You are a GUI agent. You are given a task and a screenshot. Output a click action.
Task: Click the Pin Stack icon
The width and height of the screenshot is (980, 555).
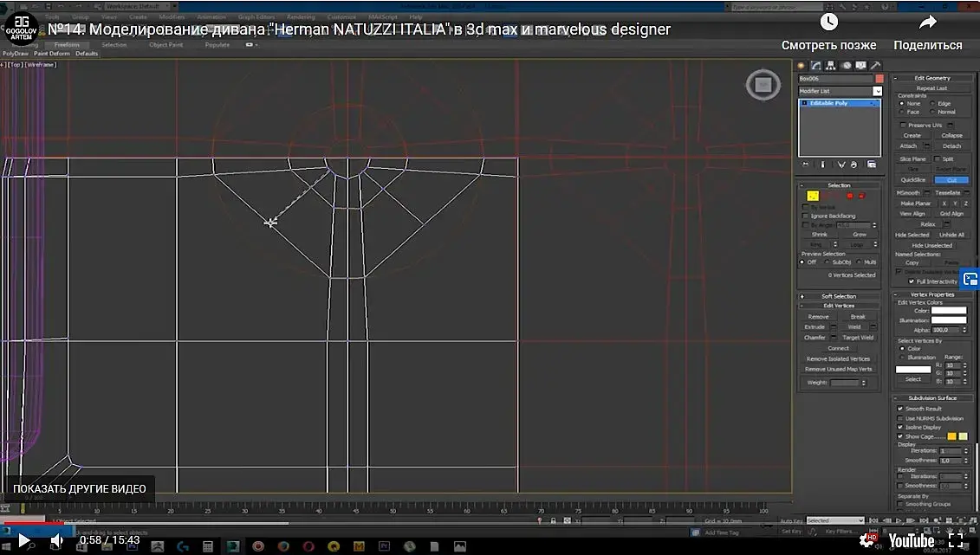(x=806, y=165)
